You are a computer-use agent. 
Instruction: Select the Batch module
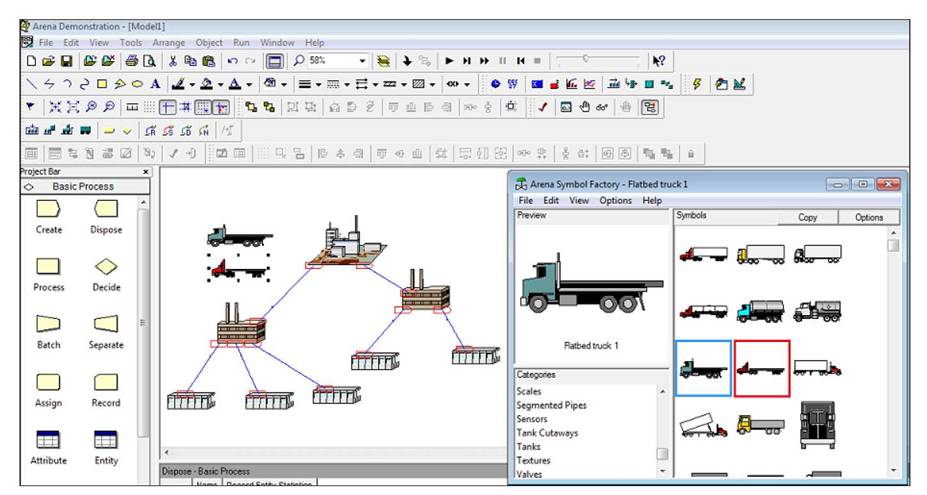tap(48, 332)
